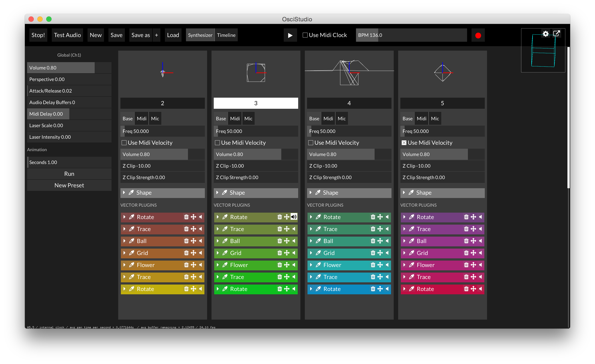Expand the Flower plugin in column 2

[x=124, y=265]
